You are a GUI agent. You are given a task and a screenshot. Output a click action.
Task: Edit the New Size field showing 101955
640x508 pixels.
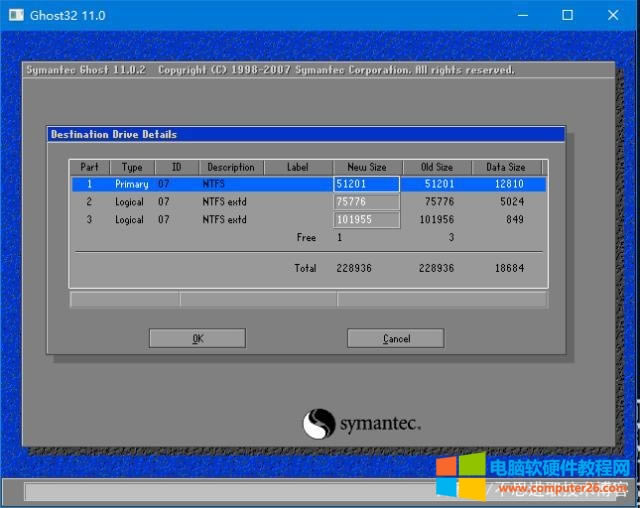[x=366, y=220]
